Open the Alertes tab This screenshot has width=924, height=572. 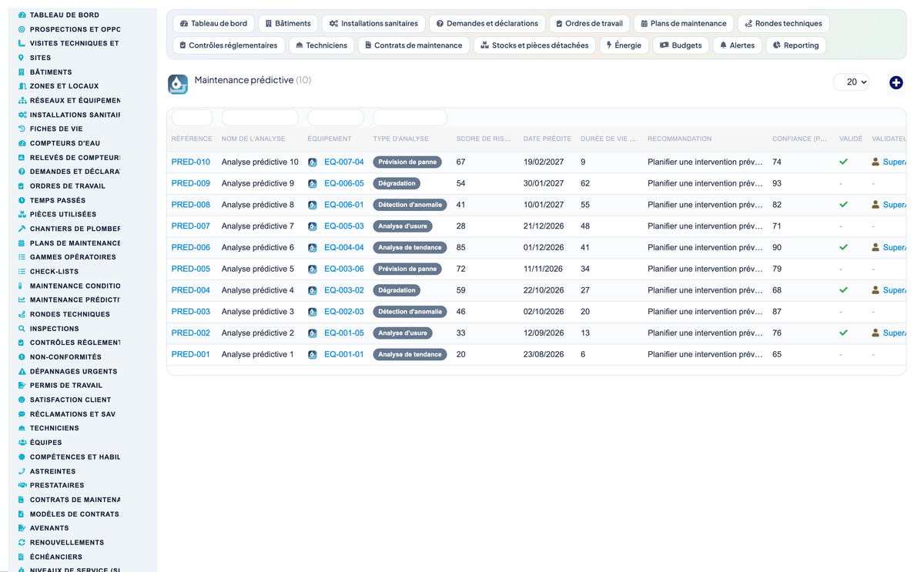737,45
